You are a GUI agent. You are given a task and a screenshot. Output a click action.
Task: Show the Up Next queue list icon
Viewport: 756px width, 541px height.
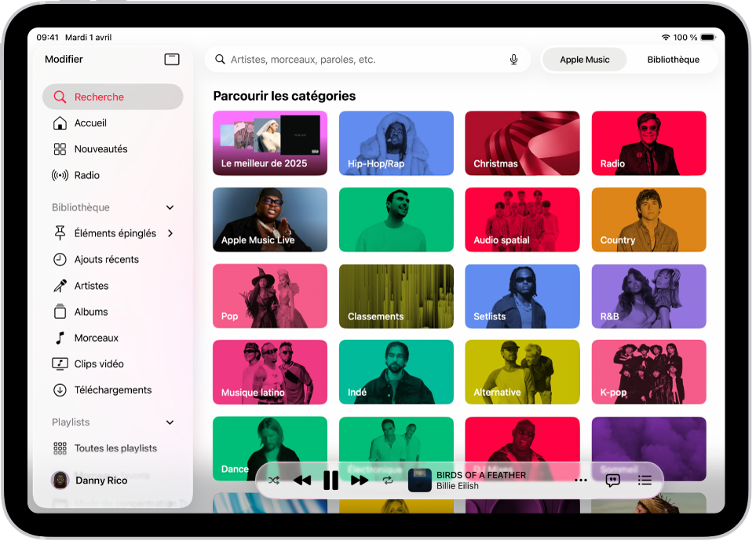click(645, 481)
